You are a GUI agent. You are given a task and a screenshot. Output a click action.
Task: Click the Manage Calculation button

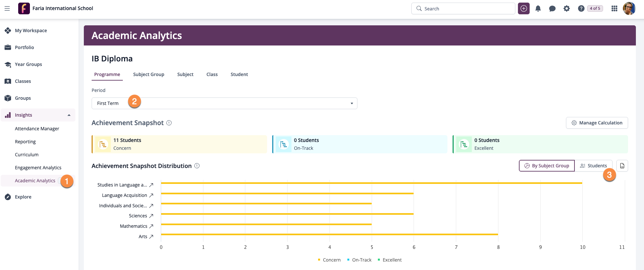pos(597,123)
